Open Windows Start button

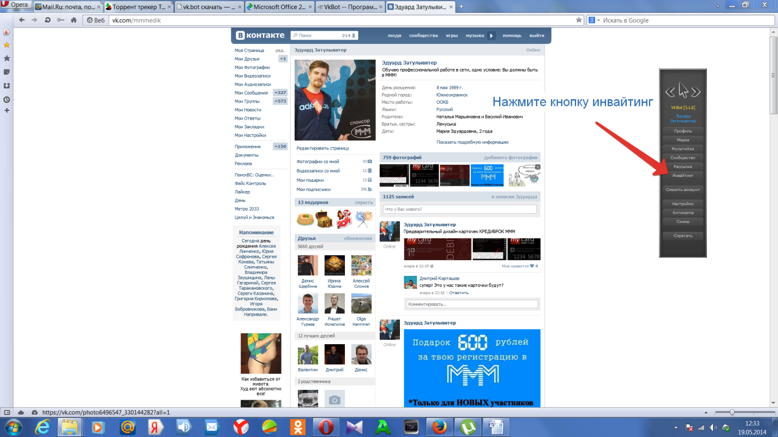point(13,427)
